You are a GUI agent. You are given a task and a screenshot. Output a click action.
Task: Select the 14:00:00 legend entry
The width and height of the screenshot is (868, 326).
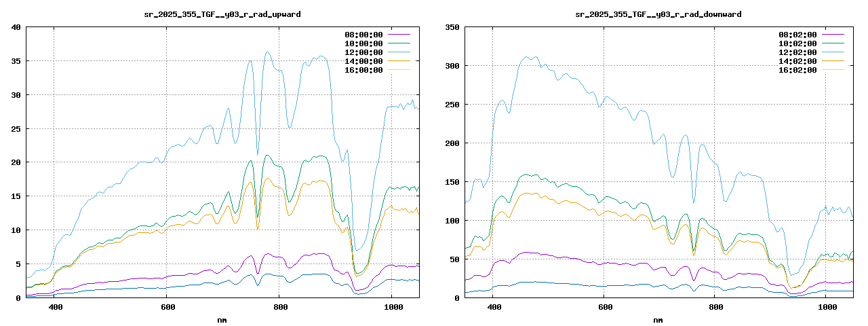coord(363,61)
